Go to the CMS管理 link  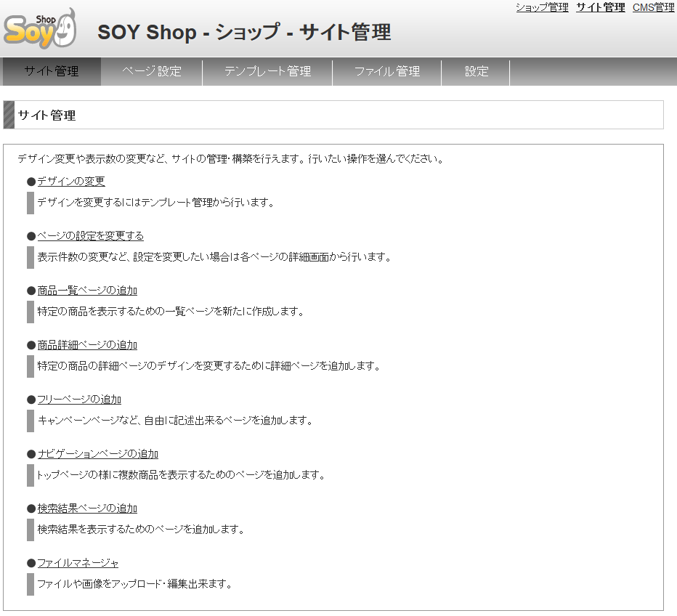pyautogui.click(x=653, y=7)
